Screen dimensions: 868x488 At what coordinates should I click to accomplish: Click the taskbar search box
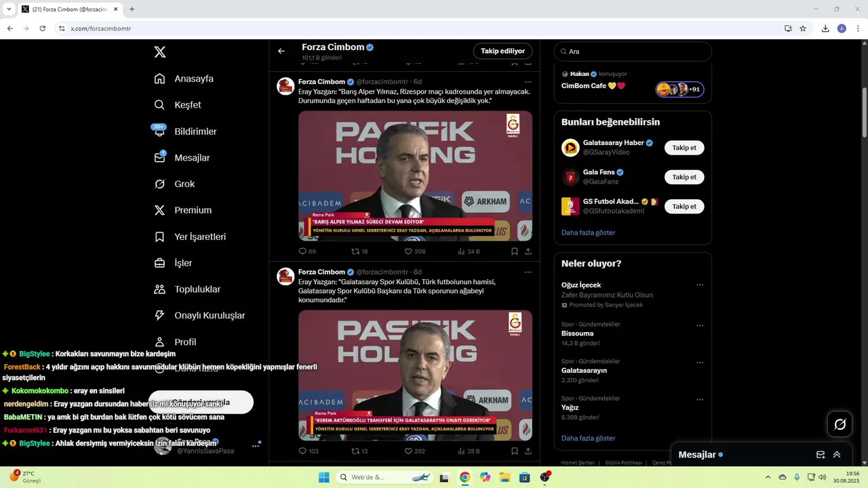(386, 477)
